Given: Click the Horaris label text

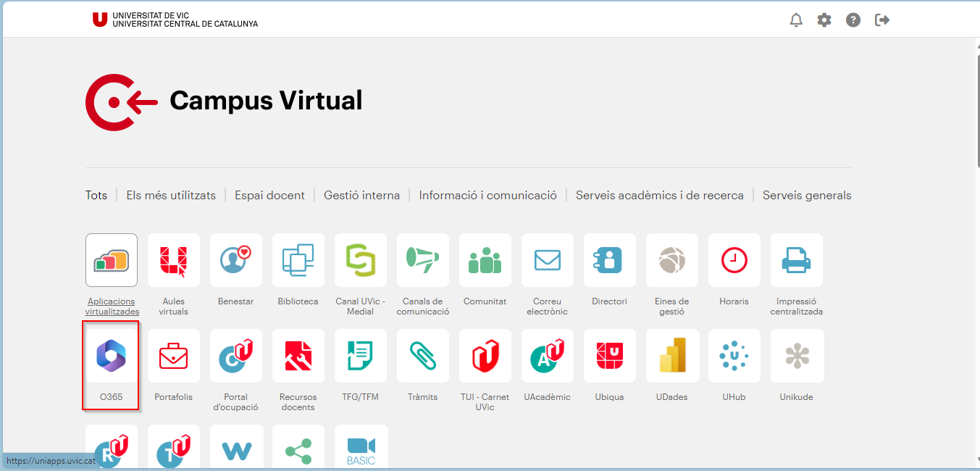Looking at the screenshot, I should (734, 301).
